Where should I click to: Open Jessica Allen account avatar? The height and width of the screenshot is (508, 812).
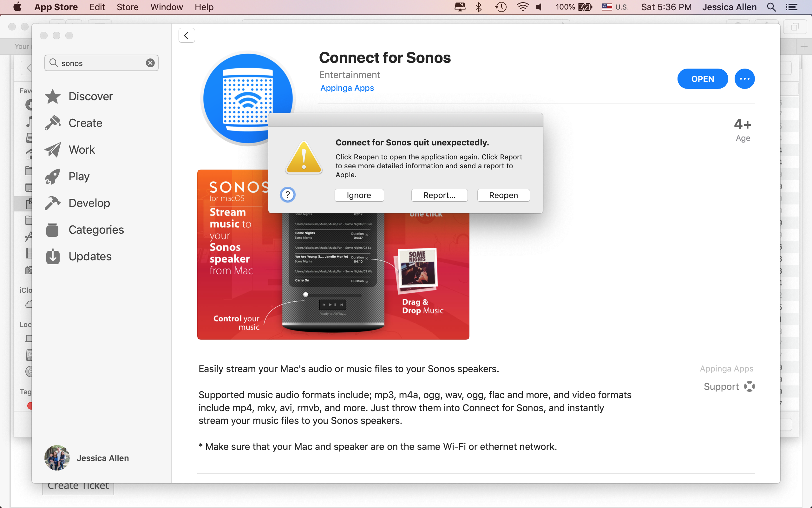(57, 458)
